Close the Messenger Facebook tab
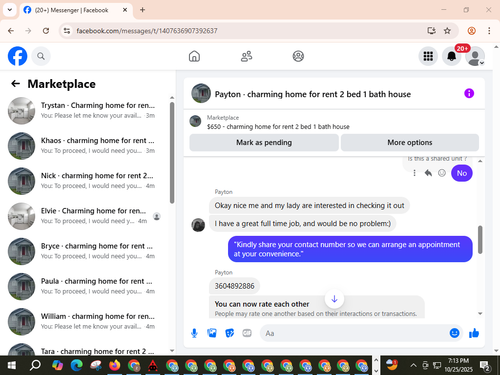This screenshot has width=500, height=375. coord(125,10)
